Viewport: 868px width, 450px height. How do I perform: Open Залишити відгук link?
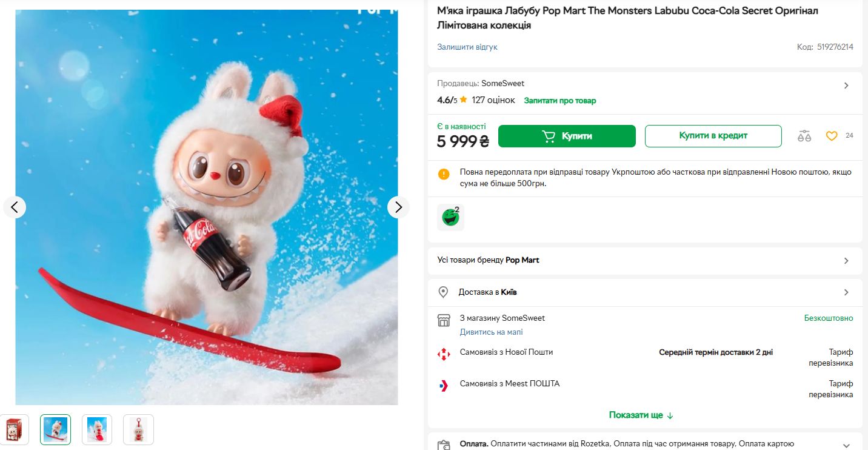click(x=467, y=47)
